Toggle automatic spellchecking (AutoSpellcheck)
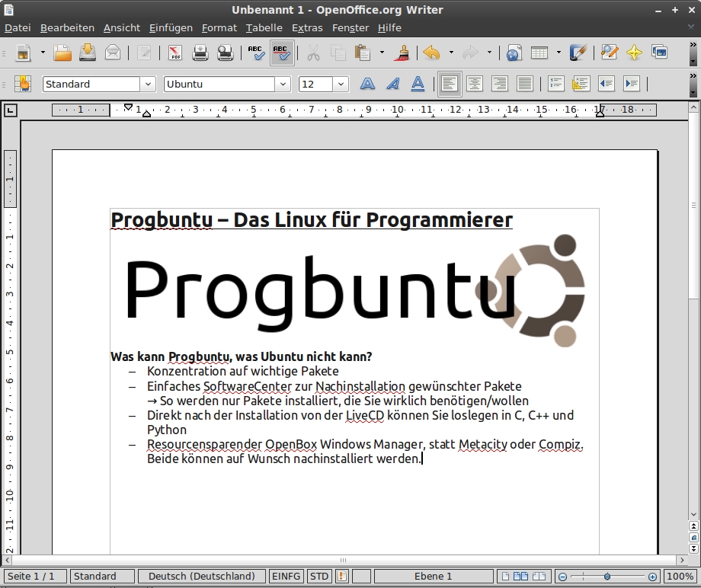The height and width of the screenshot is (588, 701). click(282, 53)
